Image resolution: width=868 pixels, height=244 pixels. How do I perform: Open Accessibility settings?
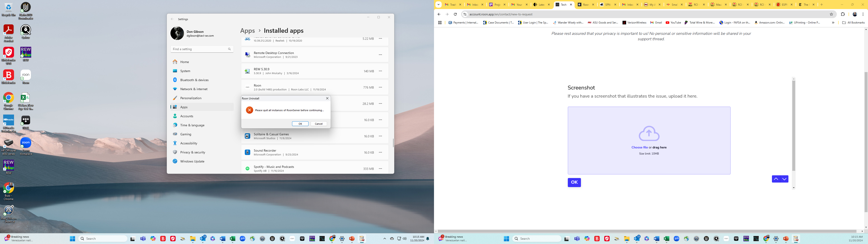202,143
